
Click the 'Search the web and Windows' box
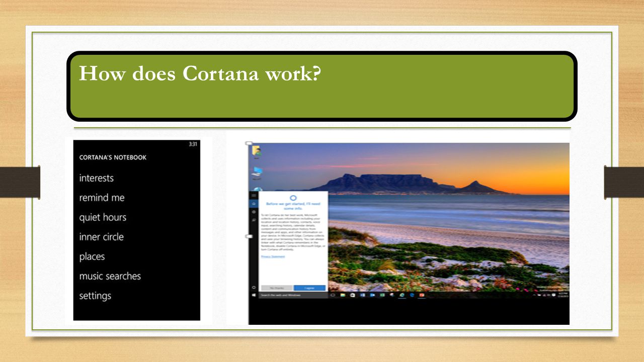293,295
